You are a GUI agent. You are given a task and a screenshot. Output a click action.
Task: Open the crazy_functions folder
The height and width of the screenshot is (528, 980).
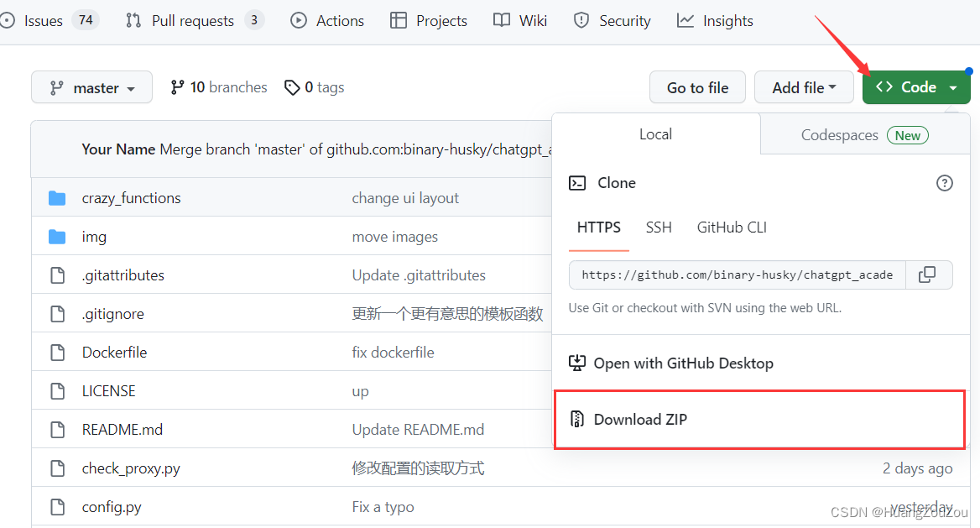coord(131,198)
